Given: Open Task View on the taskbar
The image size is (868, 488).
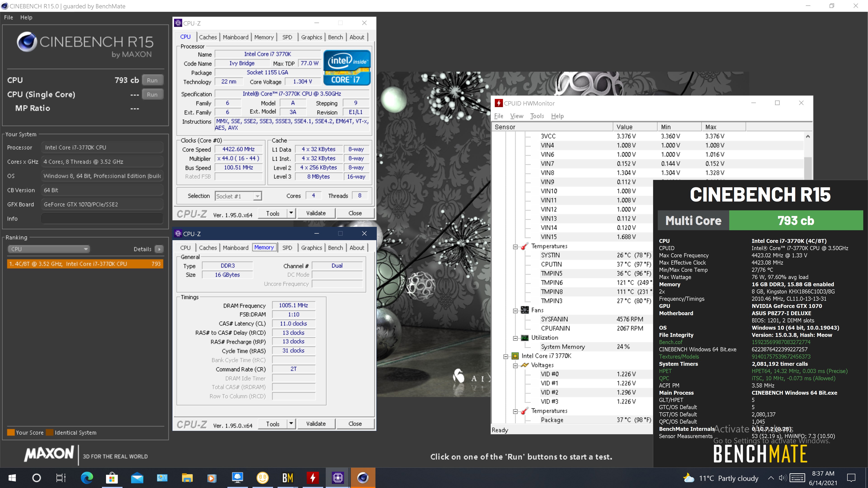Looking at the screenshot, I should tap(61, 478).
